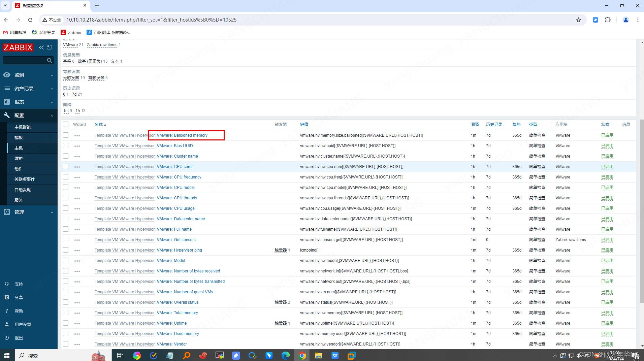Screen dimensions: 644x361
Task: Sort table by 键值 column
Action: click(x=304, y=125)
